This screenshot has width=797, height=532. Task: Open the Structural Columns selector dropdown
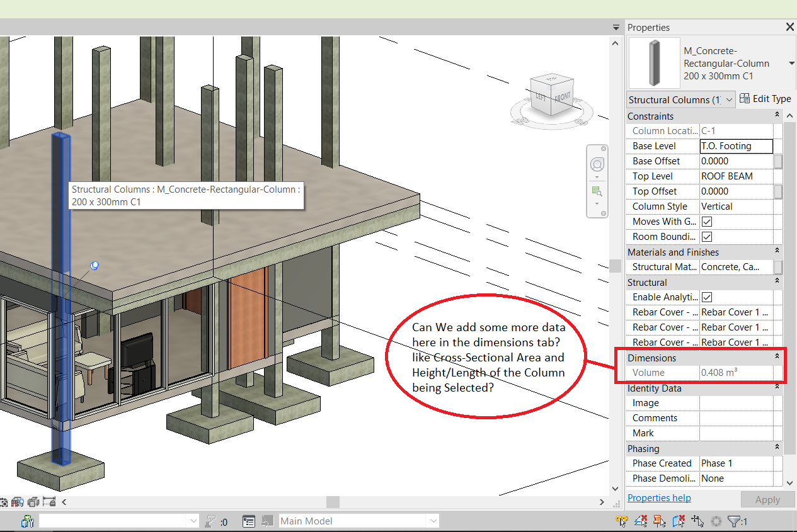pos(730,99)
